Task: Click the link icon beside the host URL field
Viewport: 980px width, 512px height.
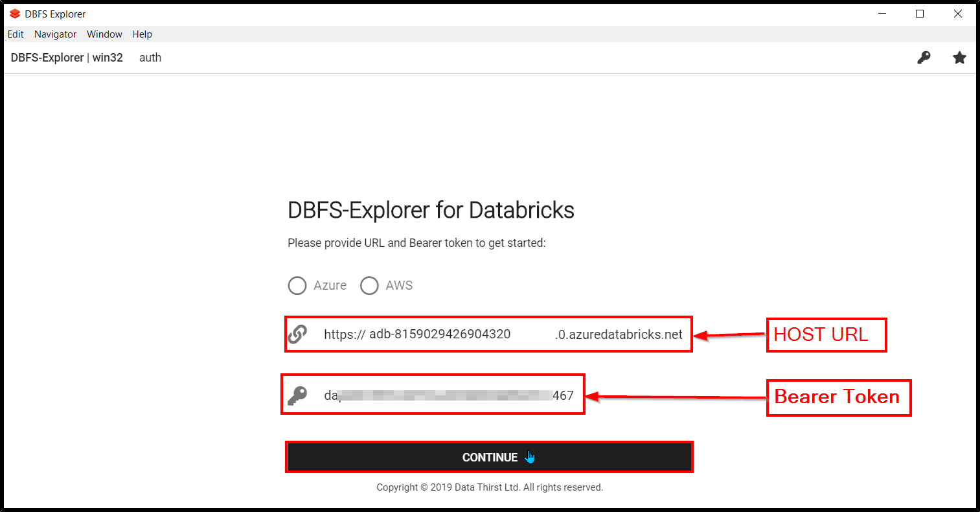Action: (x=297, y=334)
